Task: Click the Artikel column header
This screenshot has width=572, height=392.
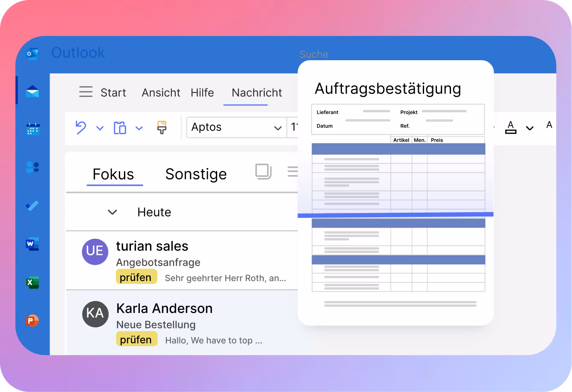Action: (x=401, y=140)
